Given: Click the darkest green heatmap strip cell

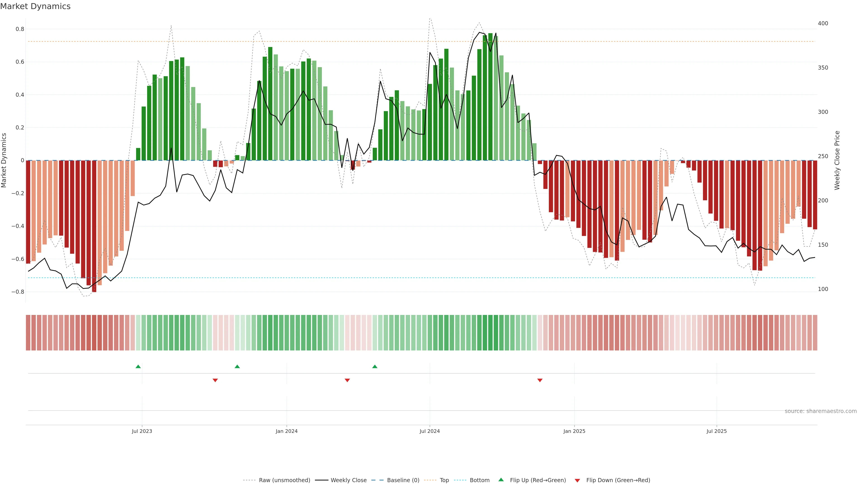Looking at the screenshot, I should (x=490, y=333).
